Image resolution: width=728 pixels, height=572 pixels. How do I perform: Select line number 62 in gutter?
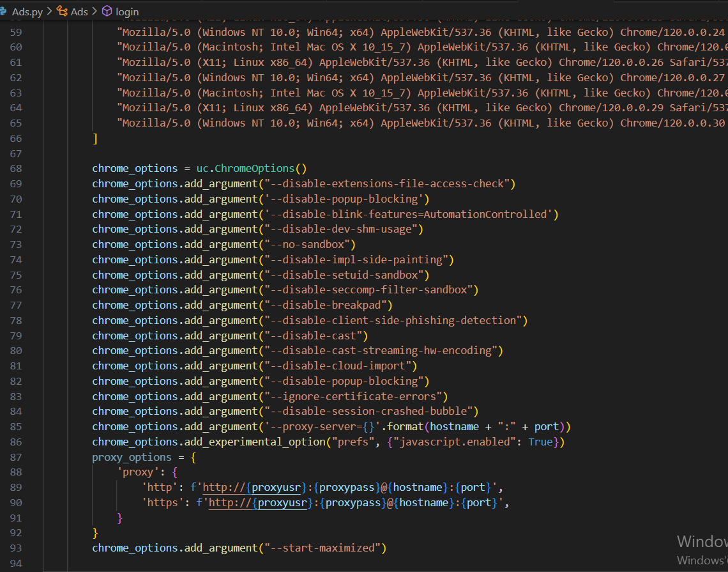(x=16, y=77)
